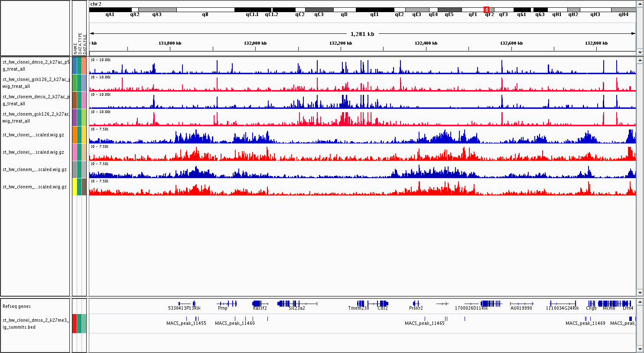Select the st_hw_clonei_dmso_2_k27ac track name
Image resolution: width=644 pixels, height=353 pixels.
coord(36,65)
